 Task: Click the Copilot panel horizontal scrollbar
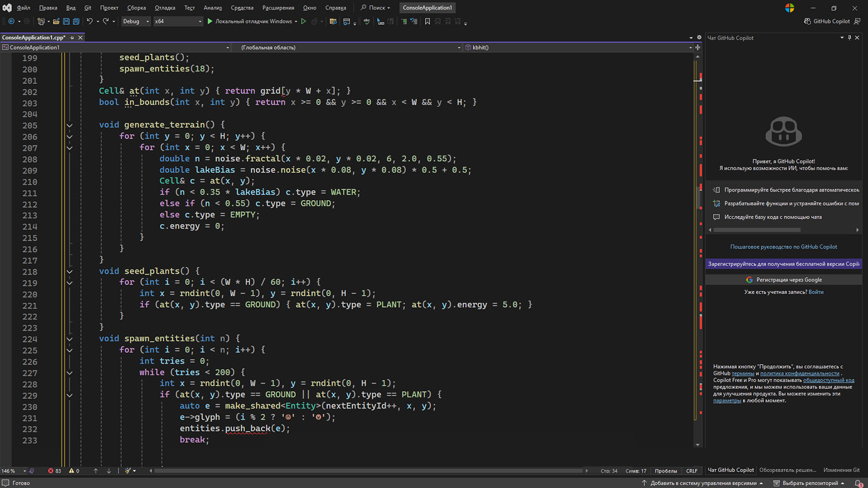click(x=756, y=230)
